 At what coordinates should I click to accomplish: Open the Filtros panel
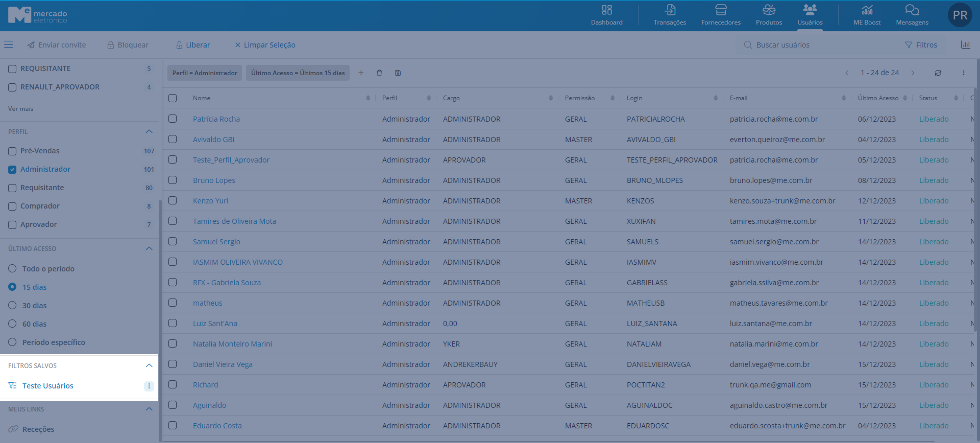coord(921,45)
